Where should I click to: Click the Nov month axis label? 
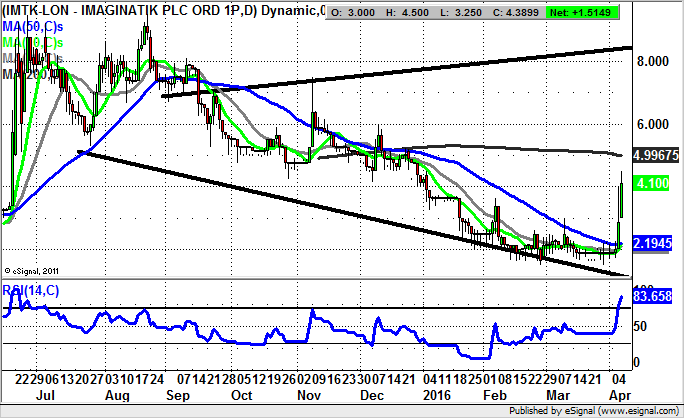306,395
